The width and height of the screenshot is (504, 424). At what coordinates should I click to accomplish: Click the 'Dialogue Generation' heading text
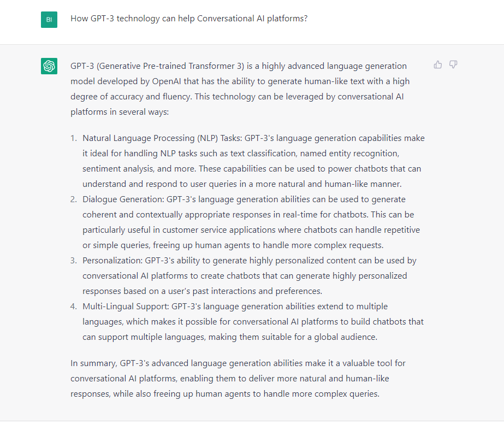[x=123, y=199]
